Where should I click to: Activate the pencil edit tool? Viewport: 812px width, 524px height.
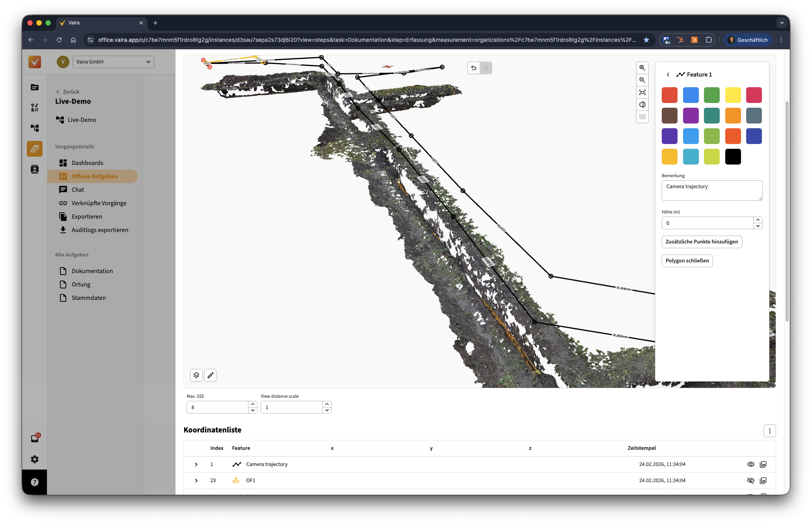[211, 375]
